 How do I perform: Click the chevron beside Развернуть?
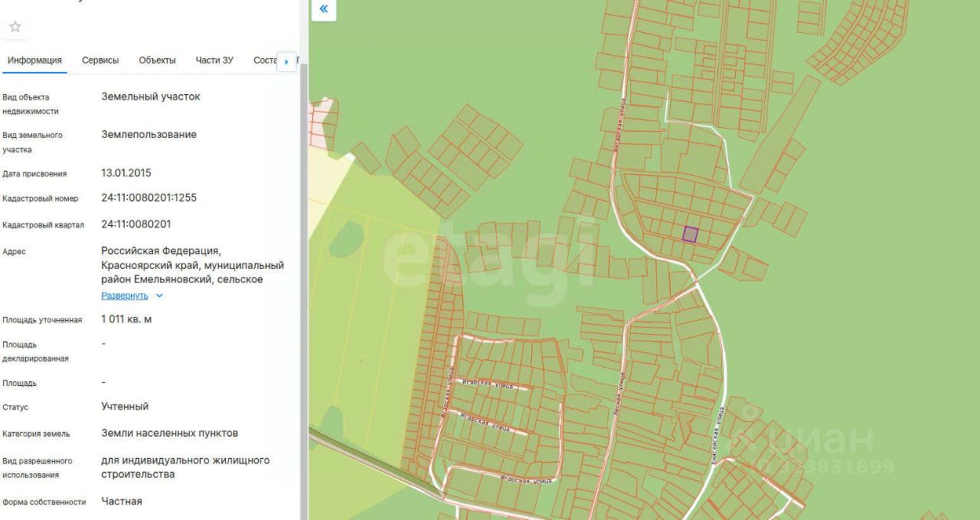coord(159,296)
